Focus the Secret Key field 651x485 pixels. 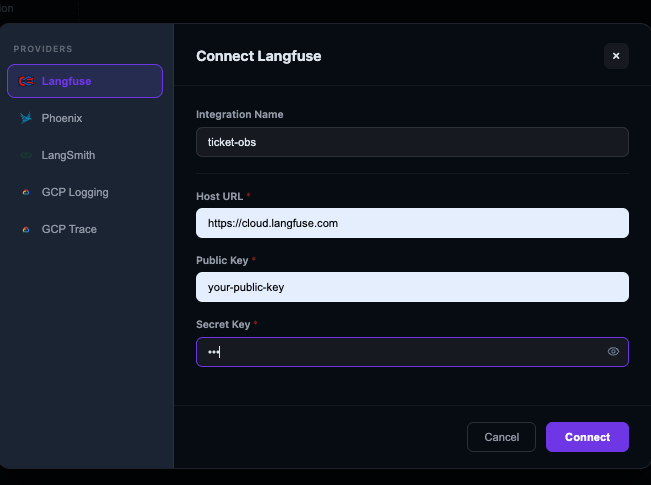[412, 352]
